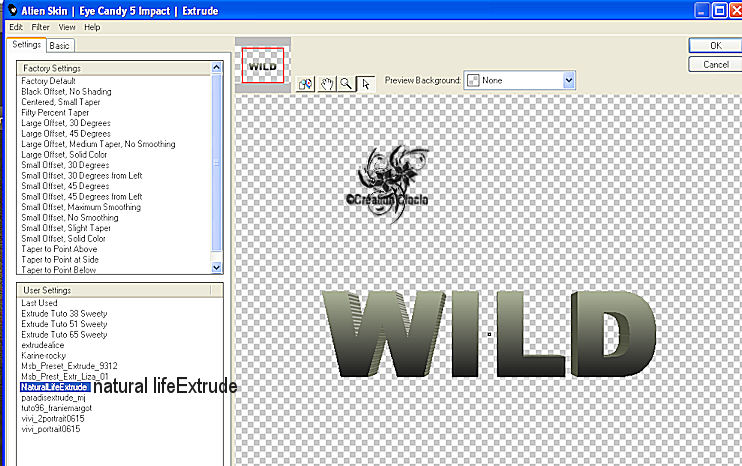Switch to the Settings tab
This screenshot has width=742, height=466.
[26, 45]
